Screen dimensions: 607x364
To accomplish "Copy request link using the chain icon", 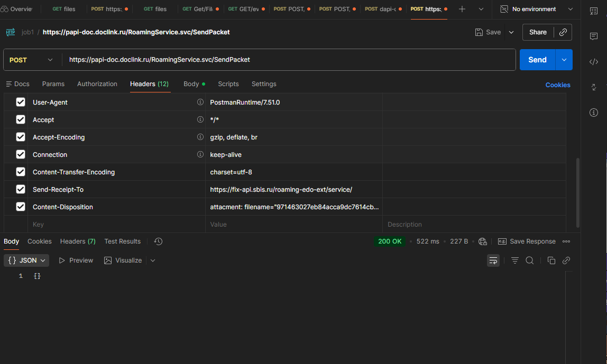I will point(563,32).
